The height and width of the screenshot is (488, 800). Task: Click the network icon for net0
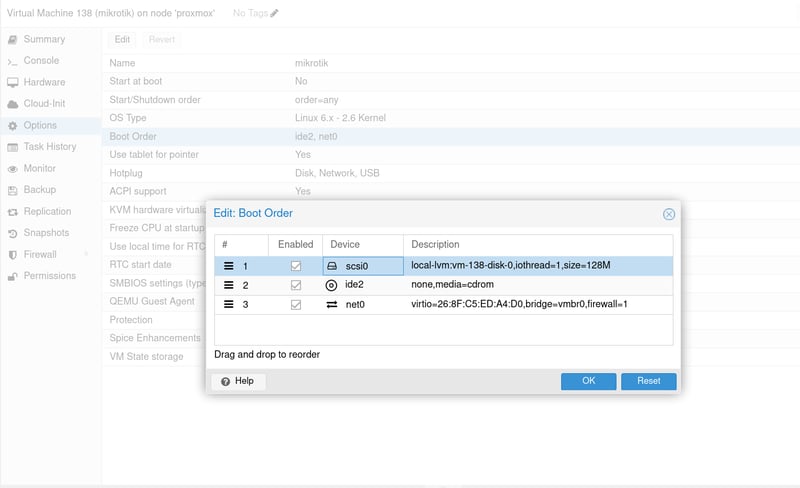tap(332, 304)
